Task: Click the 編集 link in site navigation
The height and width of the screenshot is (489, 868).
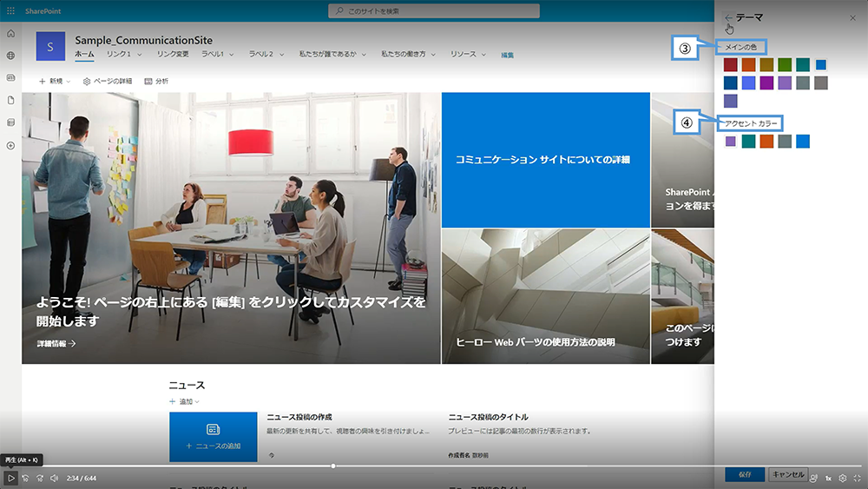Action: click(x=507, y=55)
